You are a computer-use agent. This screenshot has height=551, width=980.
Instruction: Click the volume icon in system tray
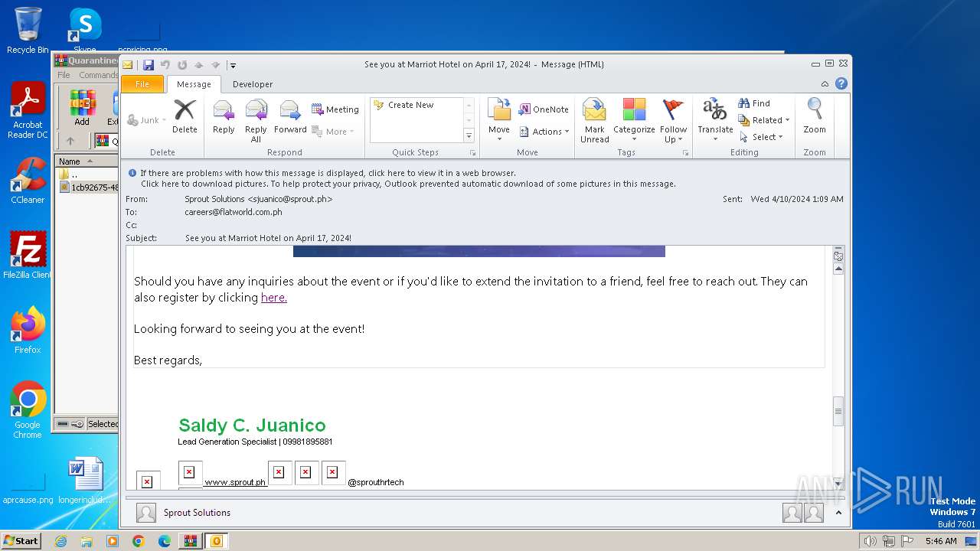point(870,541)
